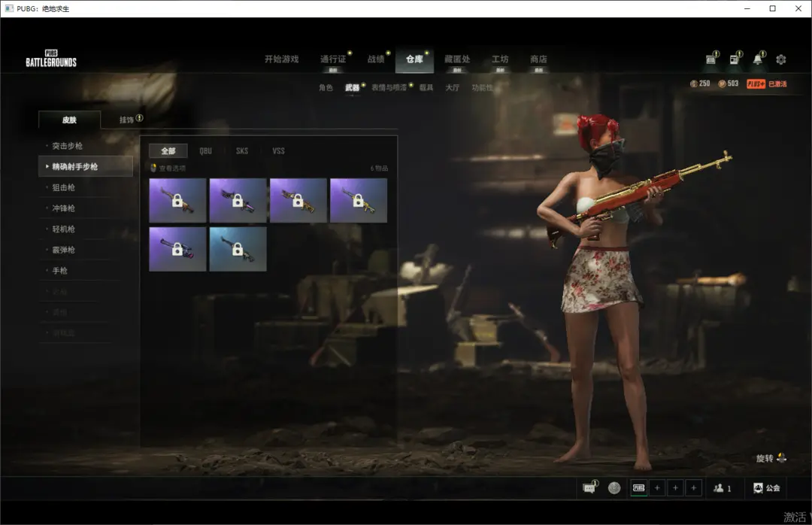The image size is (812, 525).
Task: Select the second locked skin in top row
Action: pos(238,201)
